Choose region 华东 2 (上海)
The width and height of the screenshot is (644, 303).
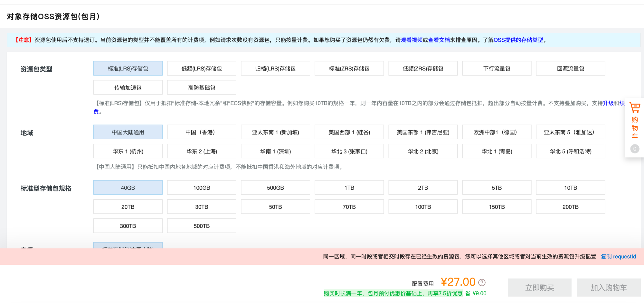click(202, 151)
